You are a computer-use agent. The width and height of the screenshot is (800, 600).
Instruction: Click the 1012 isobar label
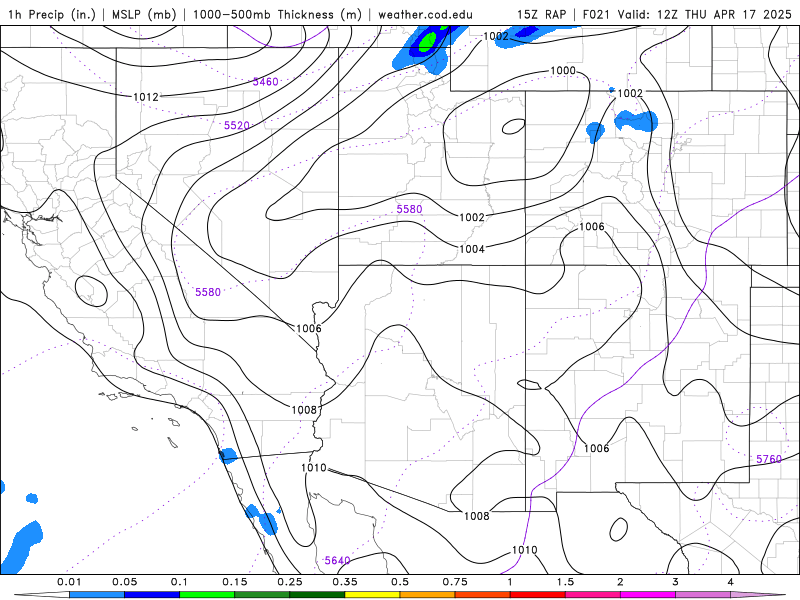click(x=145, y=96)
